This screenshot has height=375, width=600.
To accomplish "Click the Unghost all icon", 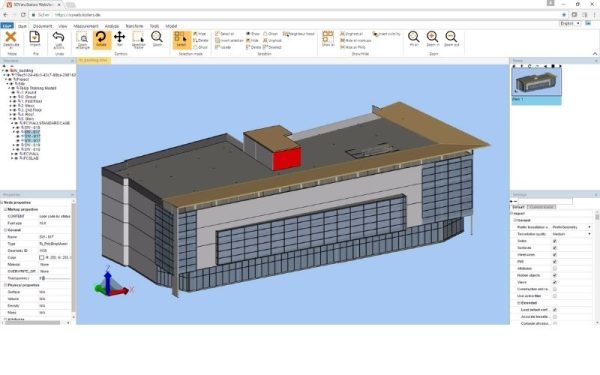I will [x=342, y=34].
